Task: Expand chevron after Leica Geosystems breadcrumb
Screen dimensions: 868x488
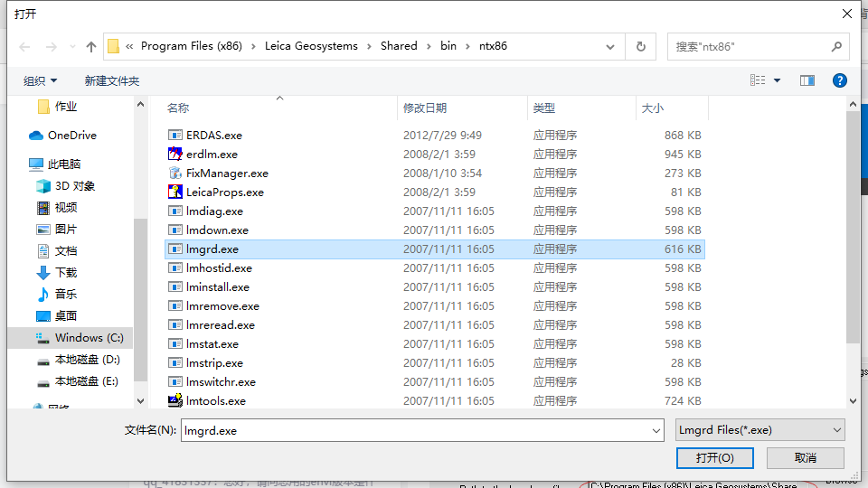Action: coord(369,46)
